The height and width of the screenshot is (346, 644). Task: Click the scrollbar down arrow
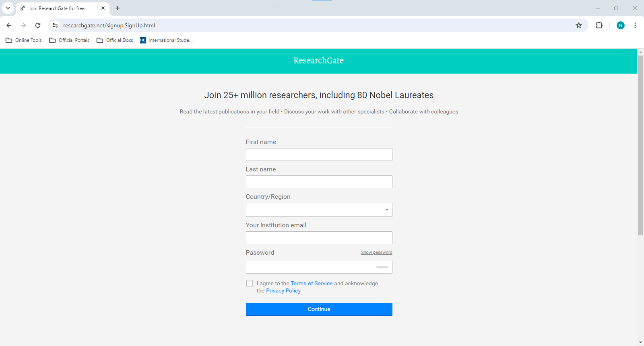click(640, 342)
